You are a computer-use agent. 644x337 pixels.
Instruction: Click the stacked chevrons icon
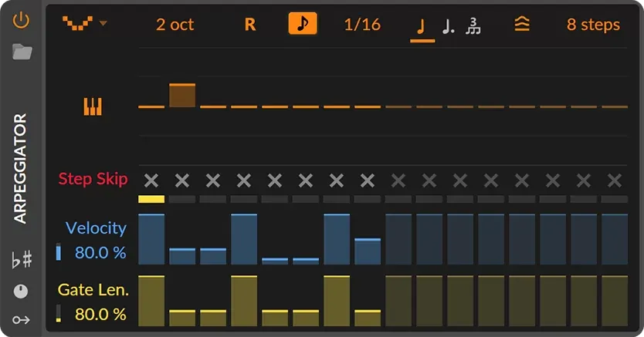click(522, 24)
